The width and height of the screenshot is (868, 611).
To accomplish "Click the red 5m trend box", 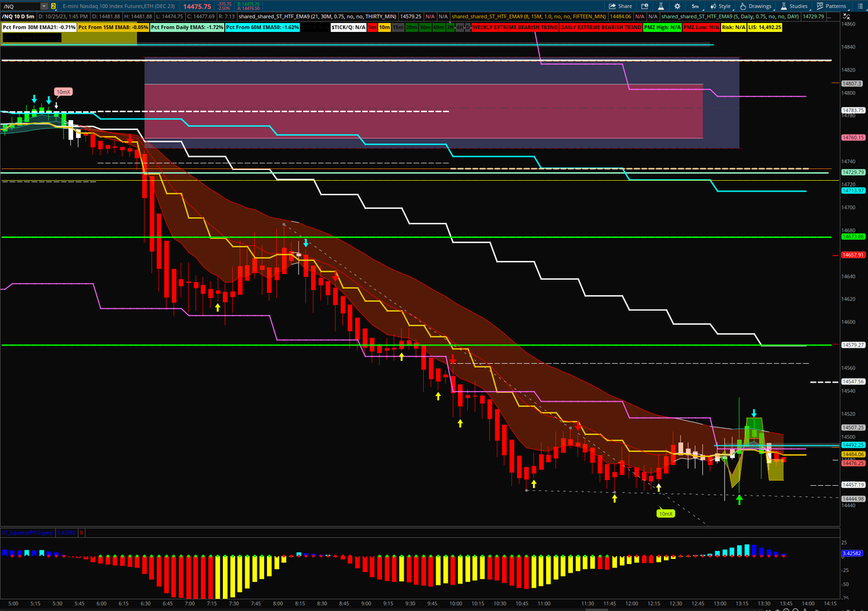I will pos(372,27).
